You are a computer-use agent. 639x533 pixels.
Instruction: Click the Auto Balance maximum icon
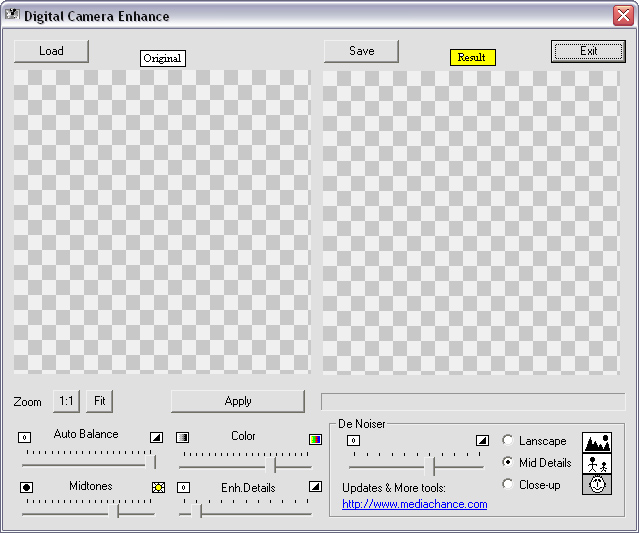pyautogui.click(x=156, y=437)
